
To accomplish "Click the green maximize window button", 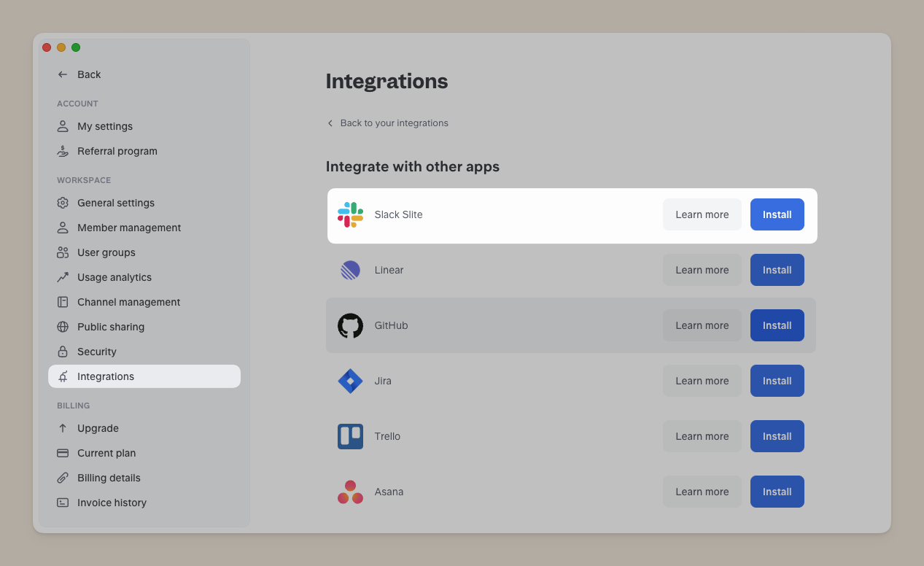I will [x=76, y=47].
